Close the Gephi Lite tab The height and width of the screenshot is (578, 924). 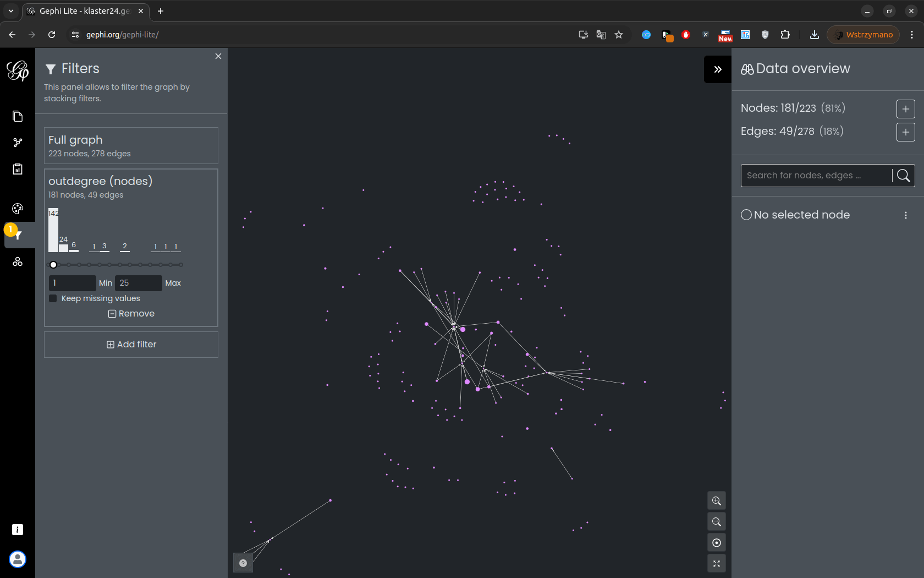pyautogui.click(x=141, y=11)
